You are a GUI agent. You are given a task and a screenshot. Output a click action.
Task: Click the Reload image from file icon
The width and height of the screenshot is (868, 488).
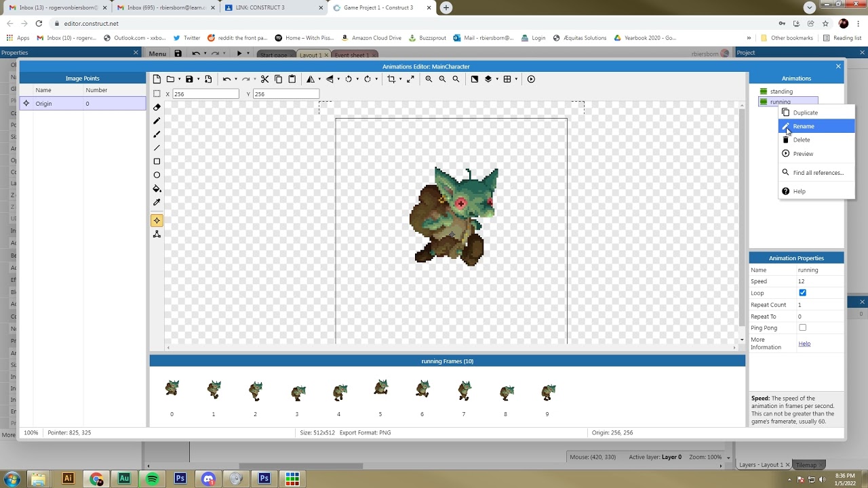tap(208, 79)
